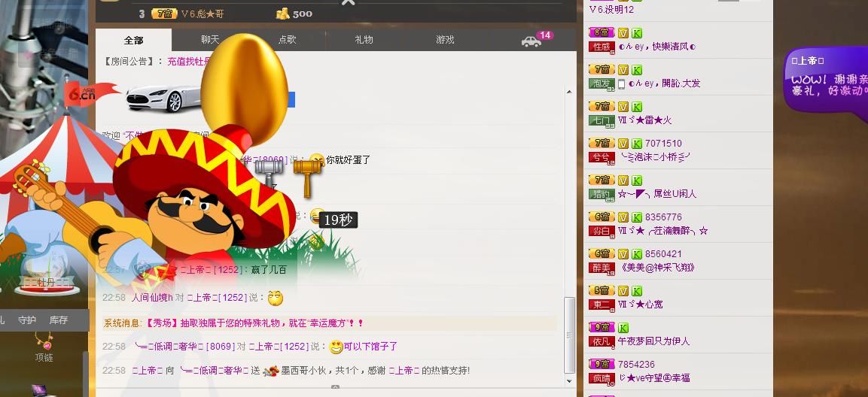Image resolution: width=868 pixels, height=397 pixels.
Task: Click the 7富 badge next to V6.彪★哥
Action: click(x=164, y=14)
